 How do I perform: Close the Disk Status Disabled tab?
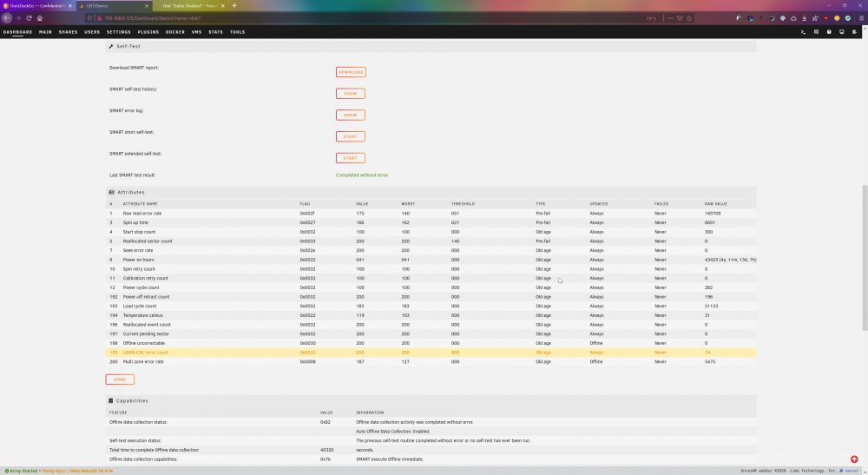(x=223, y=5)
